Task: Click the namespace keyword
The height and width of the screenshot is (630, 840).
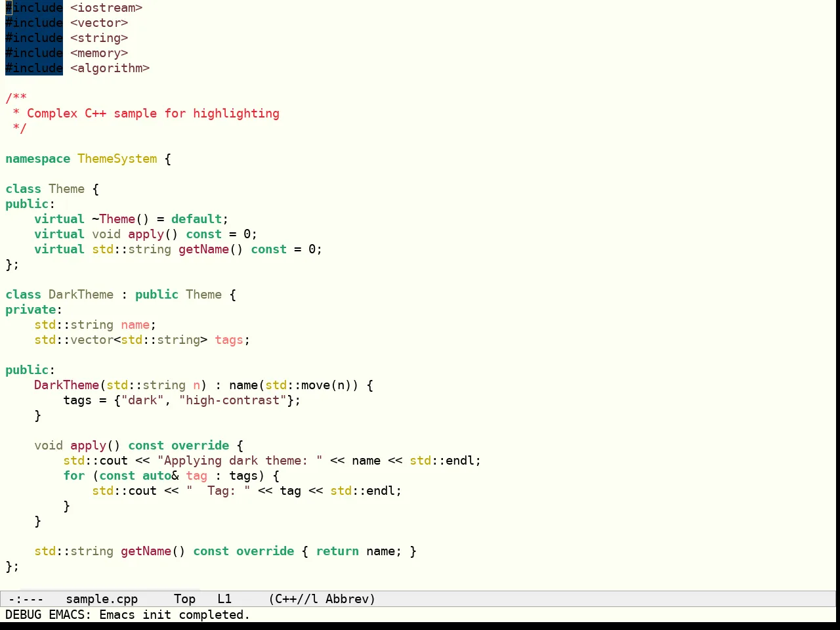Action: pyautogui.click(x=37, y=159)
